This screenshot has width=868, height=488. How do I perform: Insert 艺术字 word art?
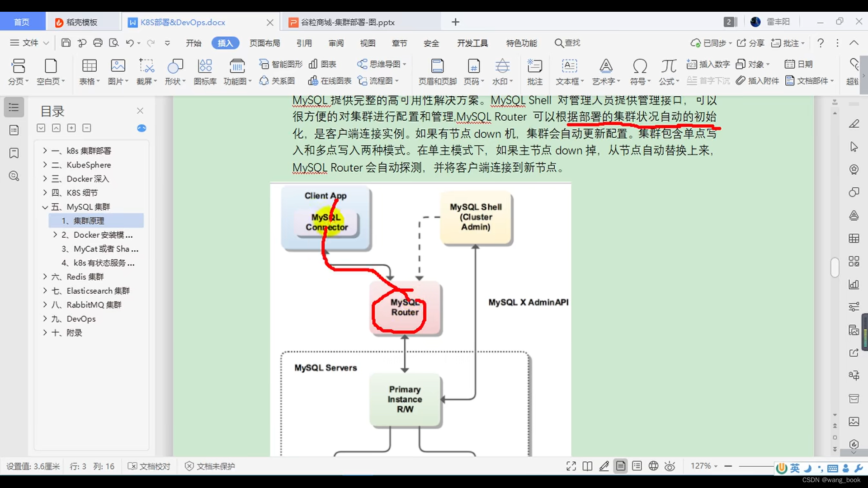coord(606,72)
